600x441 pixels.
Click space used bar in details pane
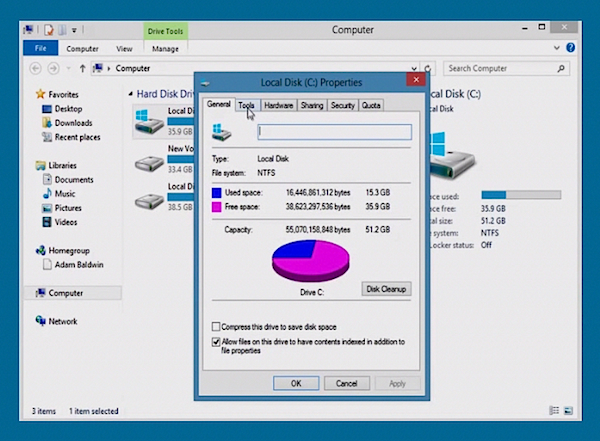[521, 195]
